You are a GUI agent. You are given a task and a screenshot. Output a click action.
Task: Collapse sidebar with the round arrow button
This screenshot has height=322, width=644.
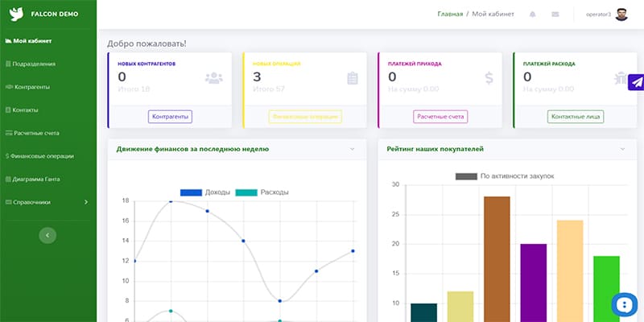pos(48,234)
